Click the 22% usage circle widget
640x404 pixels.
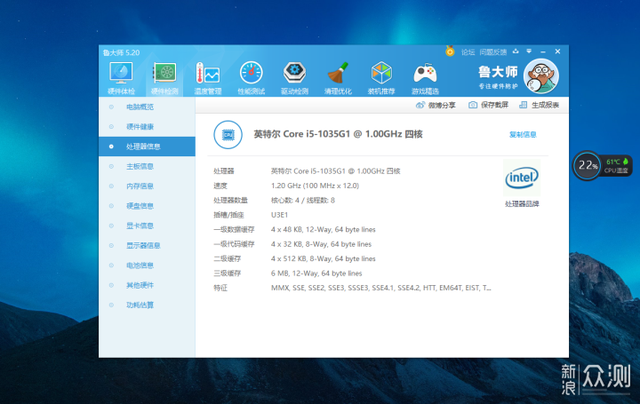pyautogui.click(x=587, y=165)
